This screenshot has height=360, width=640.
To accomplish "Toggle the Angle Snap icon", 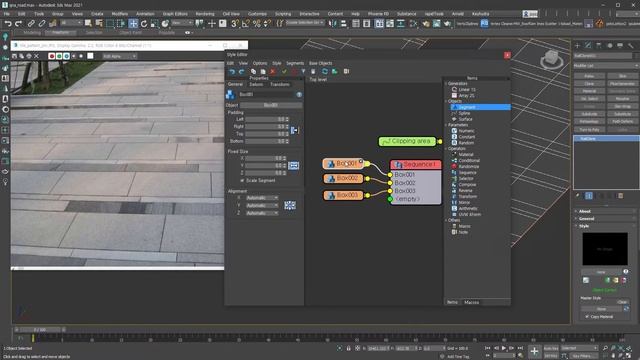I will tap(246, 24).
